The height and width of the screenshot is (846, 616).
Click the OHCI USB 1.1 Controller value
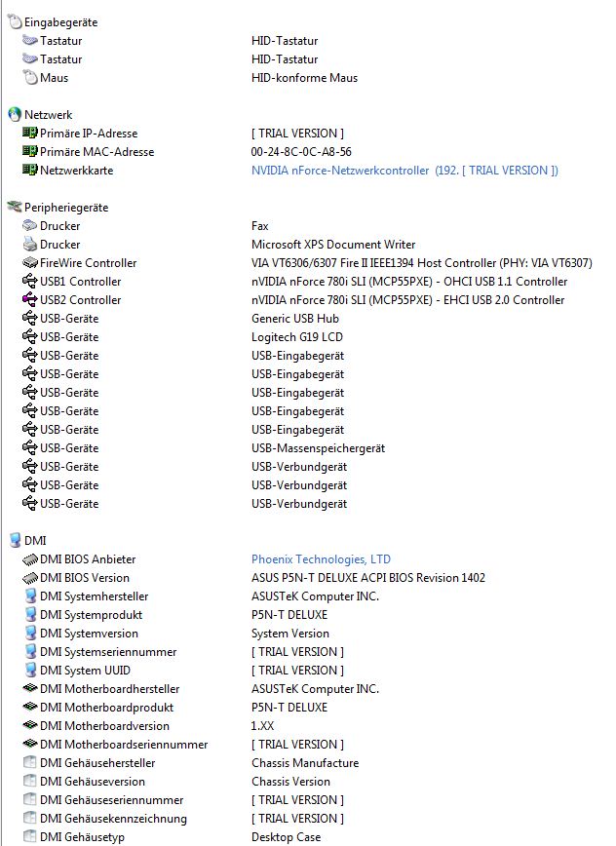coord(409,282)
